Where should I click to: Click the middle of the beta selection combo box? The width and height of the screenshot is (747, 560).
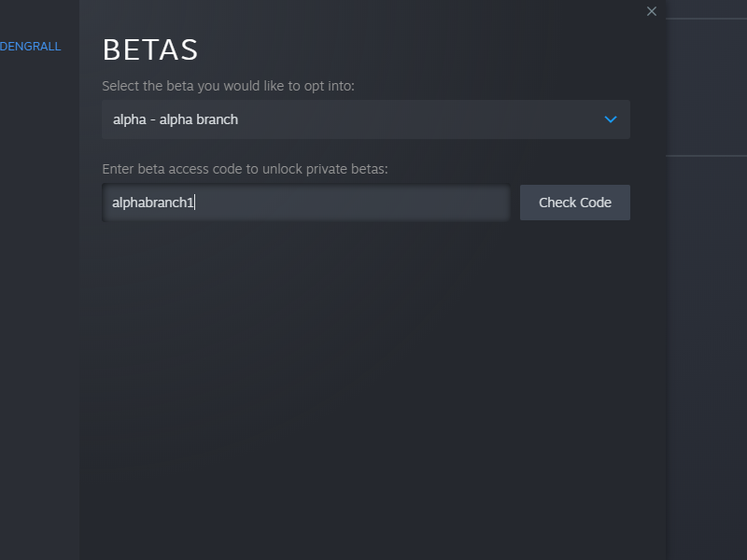click(x=365, y=119)
